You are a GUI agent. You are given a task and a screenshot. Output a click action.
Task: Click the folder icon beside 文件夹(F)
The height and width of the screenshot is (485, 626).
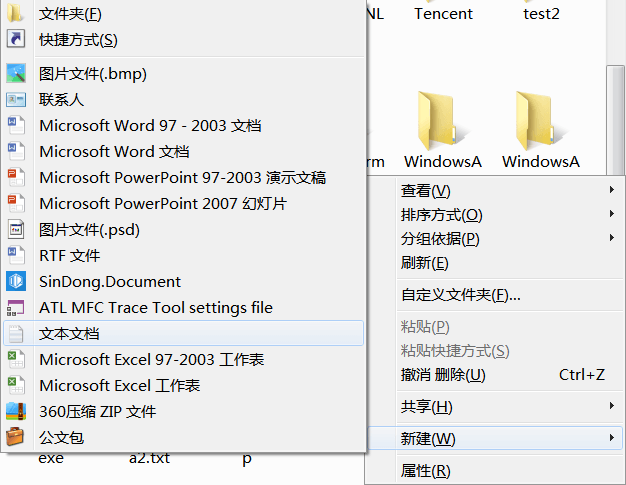coord(16,14)
